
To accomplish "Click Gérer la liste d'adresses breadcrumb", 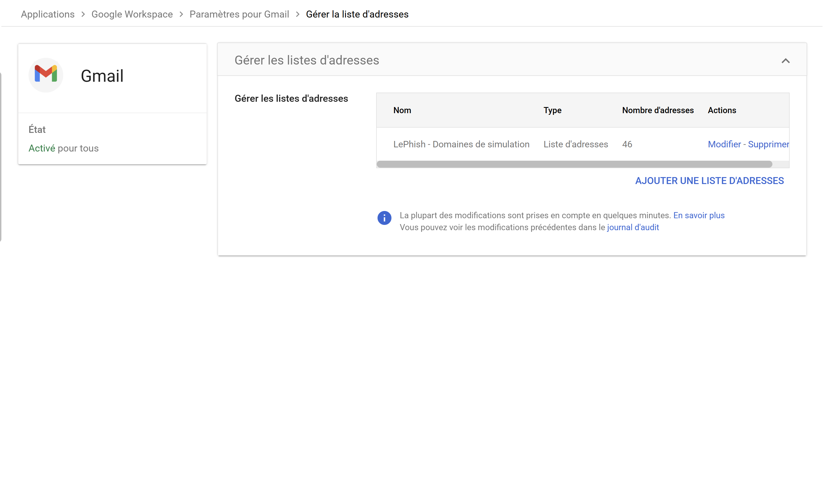I will pyautogui.click(x=357, y=14).
